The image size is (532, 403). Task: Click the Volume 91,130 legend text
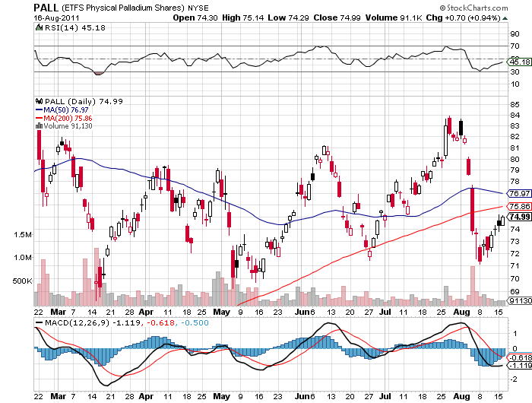tap(68, 126)
